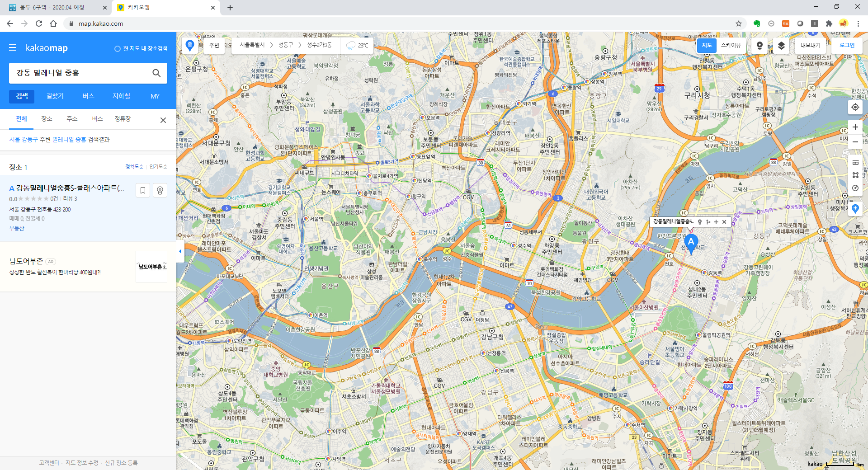Open roadview for the search result

tap(160, 190)
